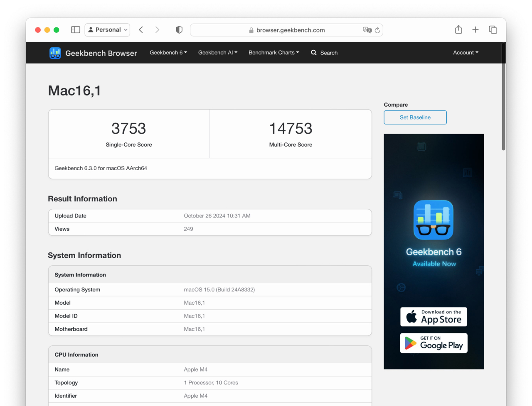
Task: Click the Operating System row label
Action: tap(77, 290)
